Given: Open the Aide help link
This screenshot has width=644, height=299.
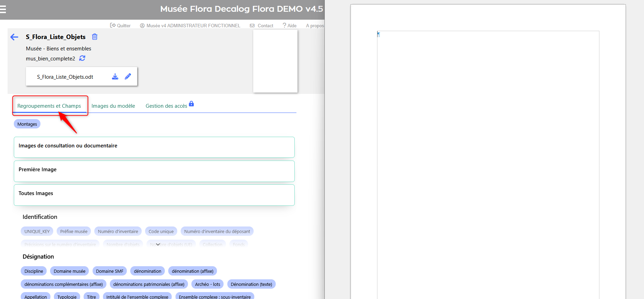Looking at the screenshot, I should click(290, 26).
